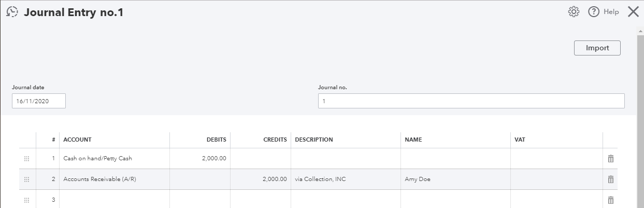Click the Import button

[597, 48]
